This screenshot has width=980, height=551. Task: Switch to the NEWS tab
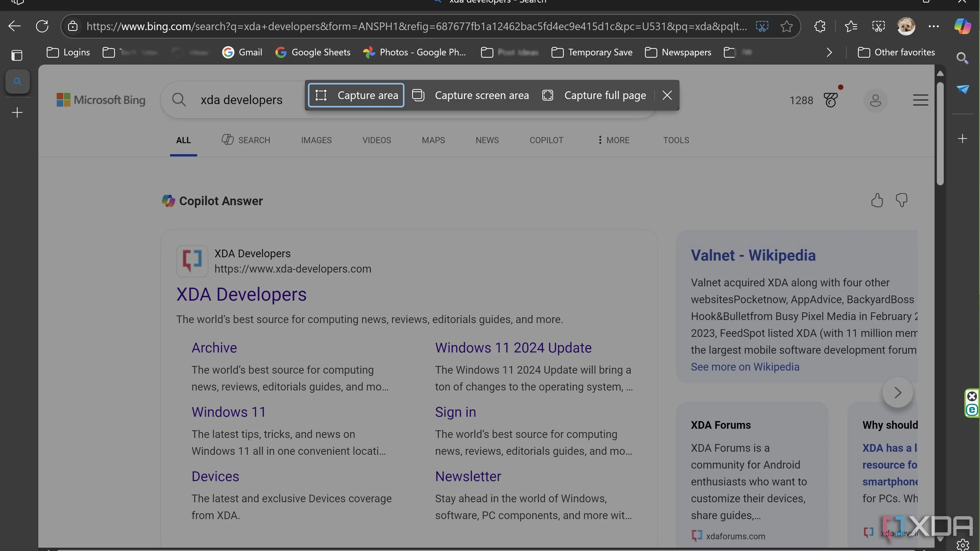[487, 140]
